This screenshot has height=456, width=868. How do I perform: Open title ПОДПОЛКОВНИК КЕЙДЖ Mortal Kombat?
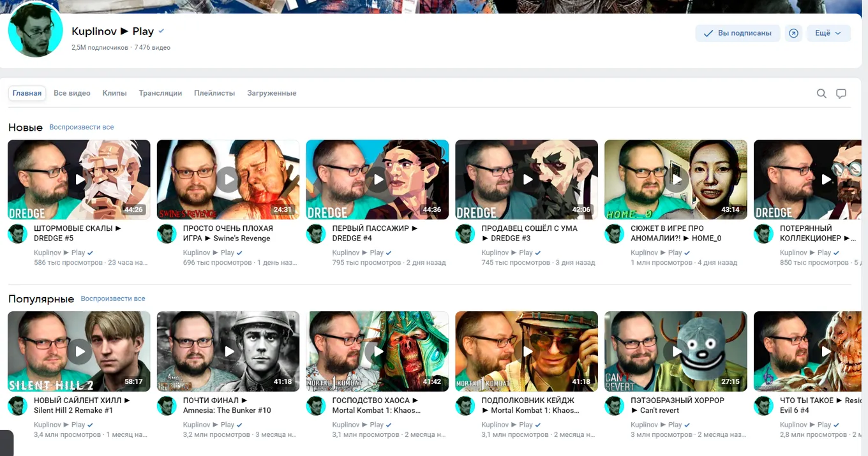[x=530, y=406]
